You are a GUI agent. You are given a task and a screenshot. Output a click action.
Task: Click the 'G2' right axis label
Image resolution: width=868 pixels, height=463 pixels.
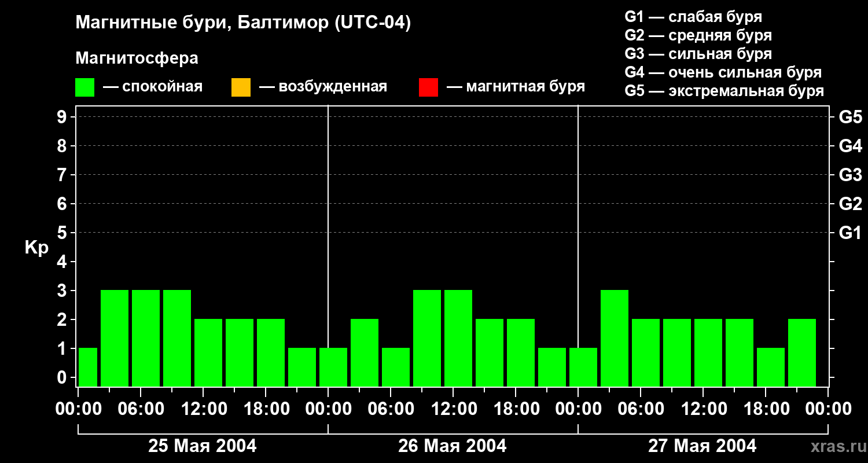pos(850,204)
